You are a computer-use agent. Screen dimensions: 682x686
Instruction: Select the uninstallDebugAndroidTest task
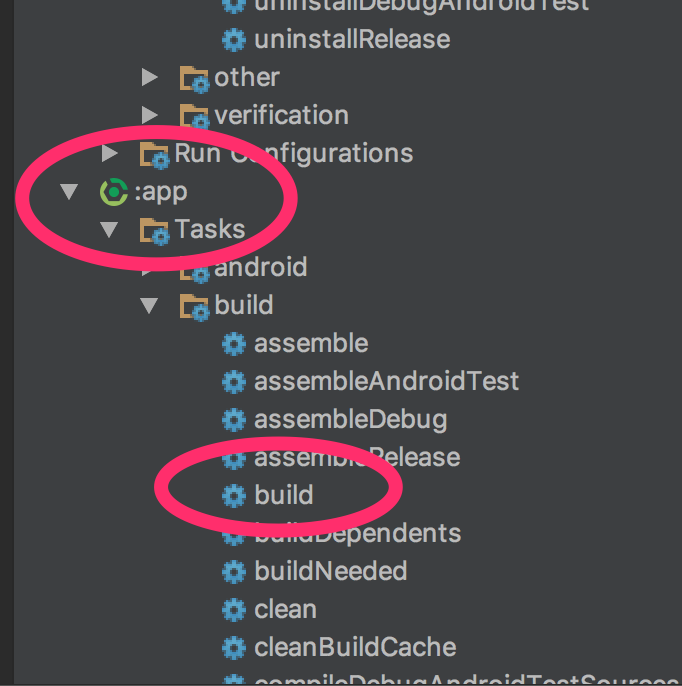click(420, 5)
